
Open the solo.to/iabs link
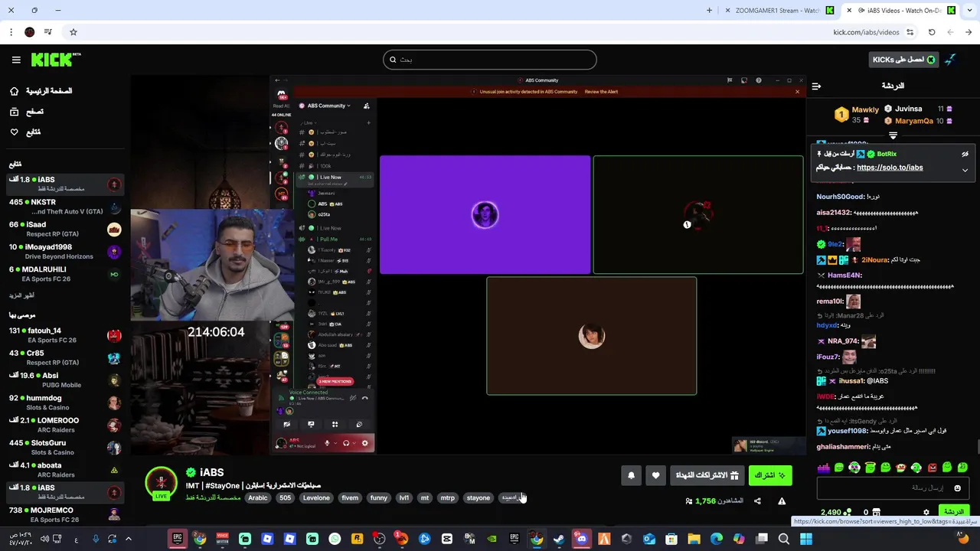click(x=890, y=168)
